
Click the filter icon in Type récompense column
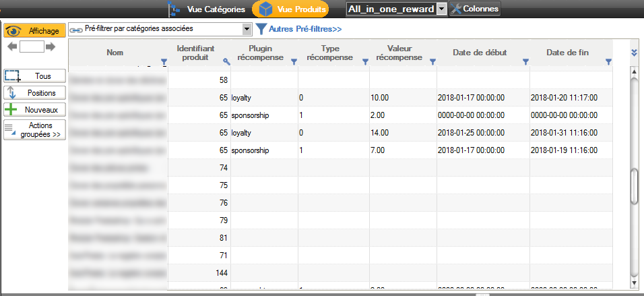click(364, 62)
